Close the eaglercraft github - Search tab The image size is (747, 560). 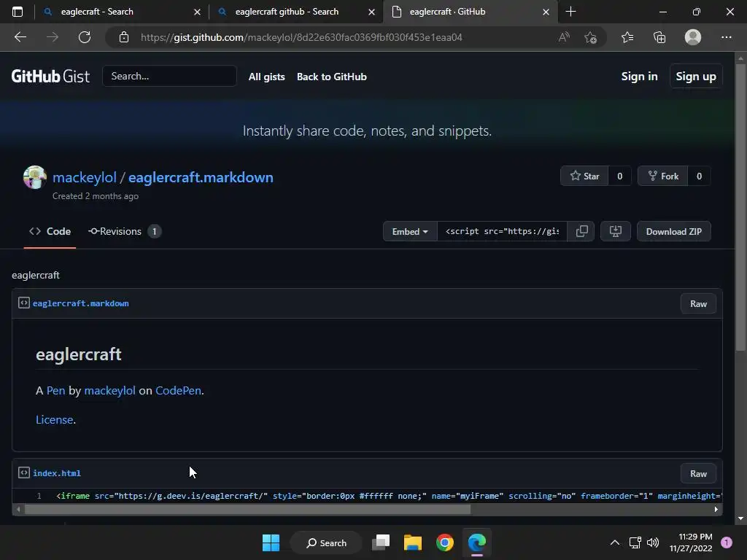[371, 12]
